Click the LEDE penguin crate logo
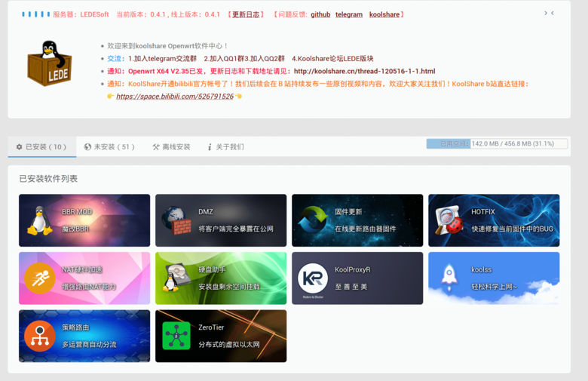Image resolution: width=588 pixels, height=381 pixels. click(50, 63)
